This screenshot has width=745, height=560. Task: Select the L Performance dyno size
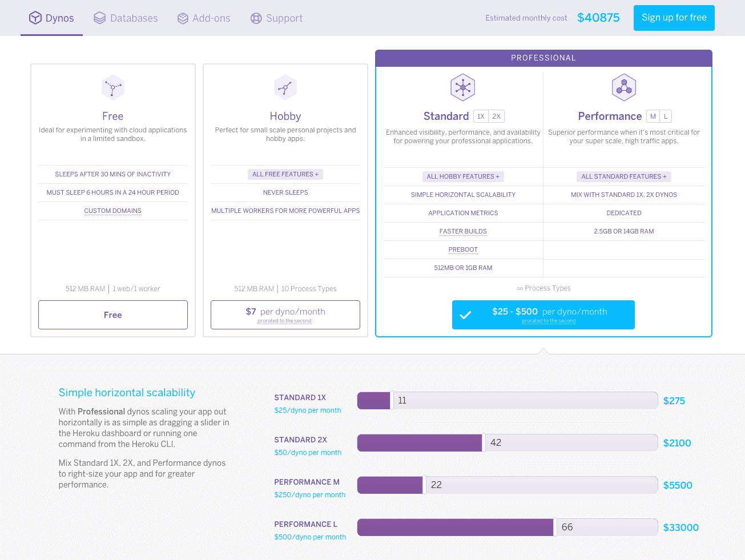pos(666,116)
